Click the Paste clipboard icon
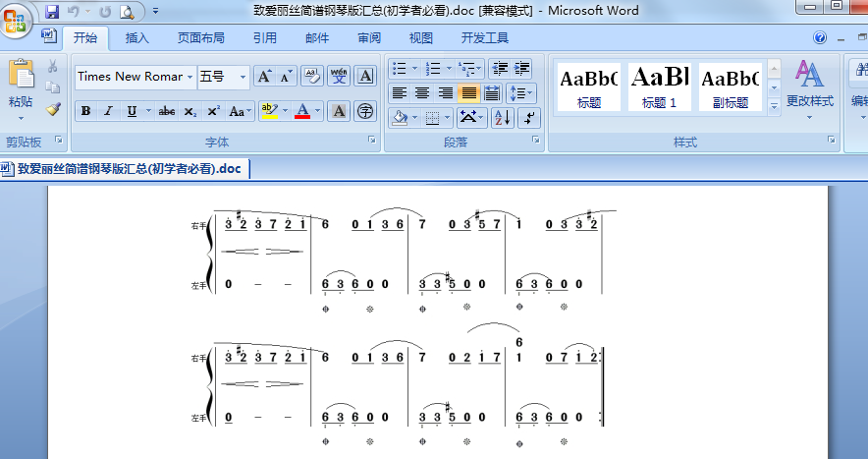This screenshot has height=459, width=868. (21, 75)
